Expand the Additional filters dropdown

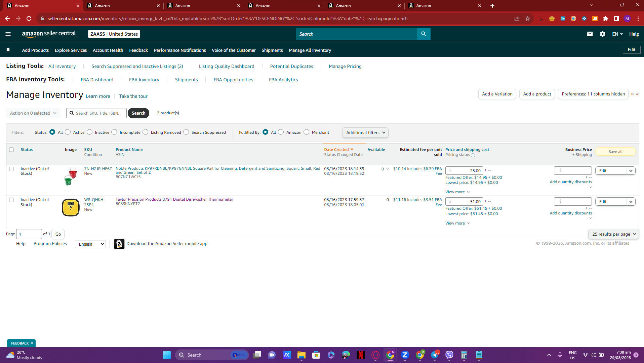tap(365, 133)
